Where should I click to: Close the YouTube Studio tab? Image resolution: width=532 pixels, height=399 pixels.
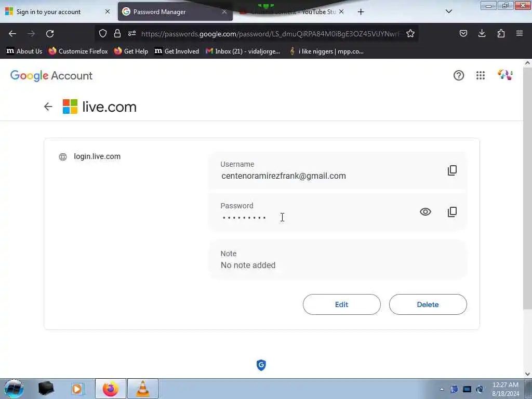(341, 12)
